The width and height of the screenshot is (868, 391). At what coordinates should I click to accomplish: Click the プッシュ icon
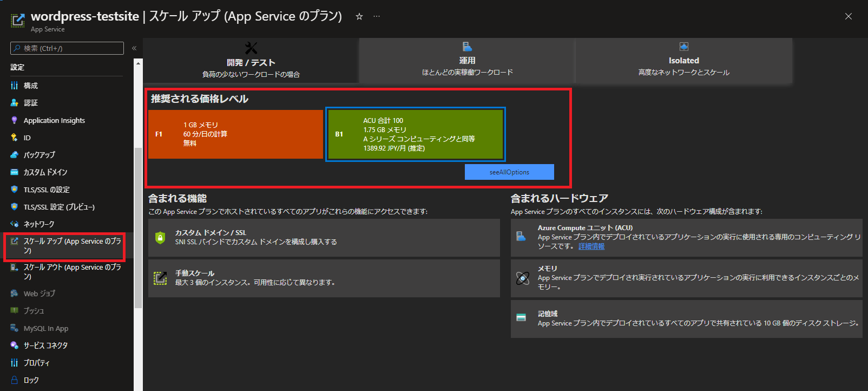[x=14, y=311]
